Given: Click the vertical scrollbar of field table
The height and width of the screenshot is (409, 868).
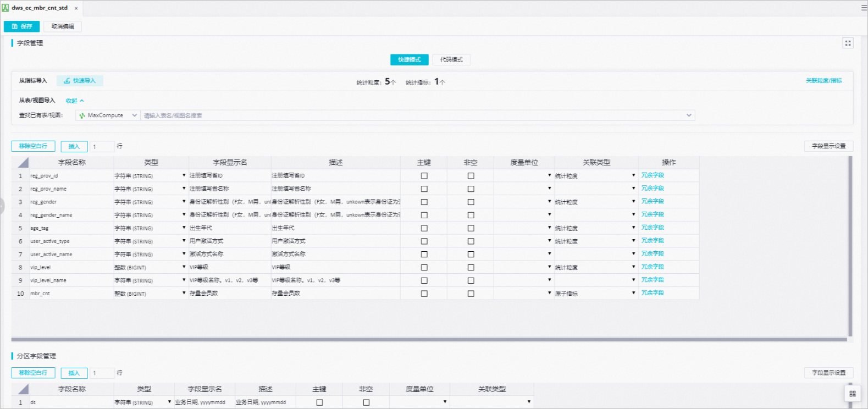Looking at the screenshot, I should click(850, 246).
